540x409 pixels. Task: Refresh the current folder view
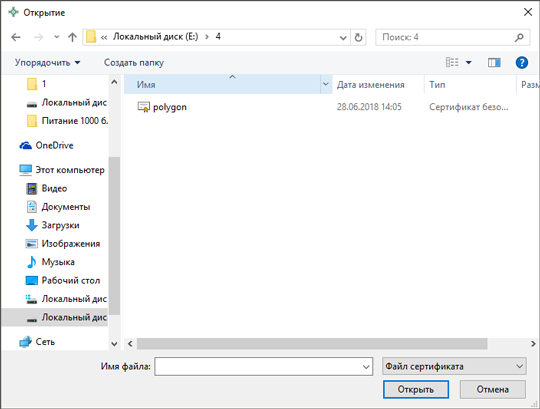point(358,37)
